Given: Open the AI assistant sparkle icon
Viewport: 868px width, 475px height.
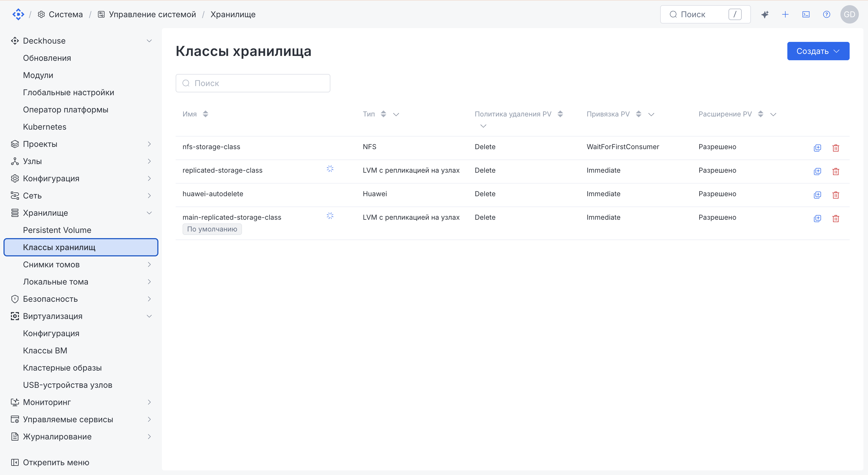Looking at the screenshot, I should point(765,14).
